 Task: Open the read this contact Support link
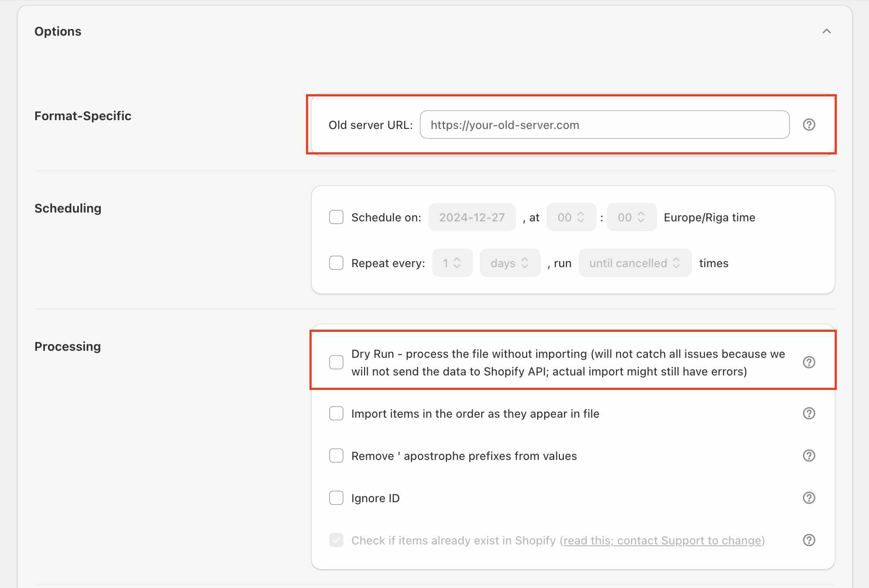662,540
